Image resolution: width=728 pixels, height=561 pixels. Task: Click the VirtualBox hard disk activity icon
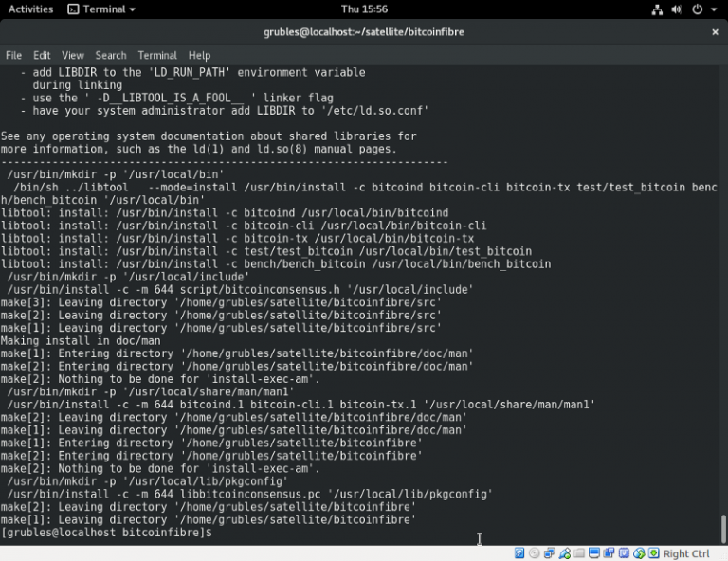tap(519, 553)
